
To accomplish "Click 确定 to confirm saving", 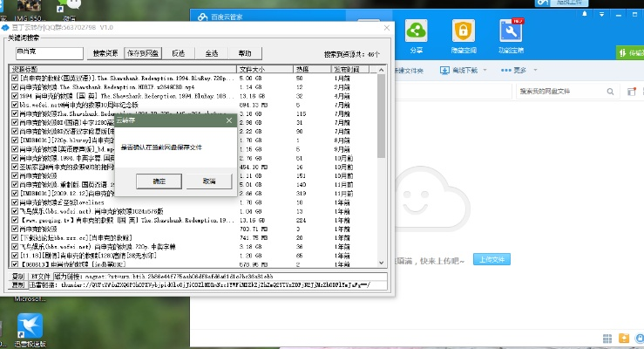I will 159,181.
